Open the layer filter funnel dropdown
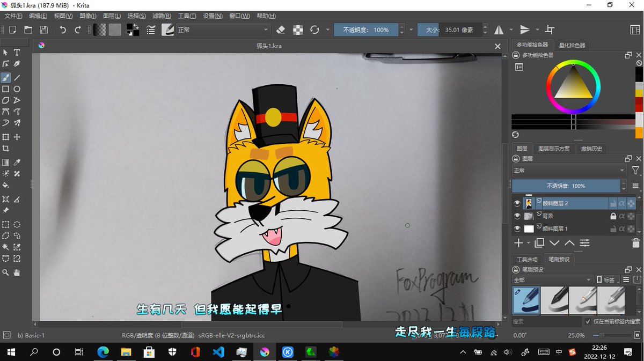Viewport: 644px width, 361px height. (635, 171)
